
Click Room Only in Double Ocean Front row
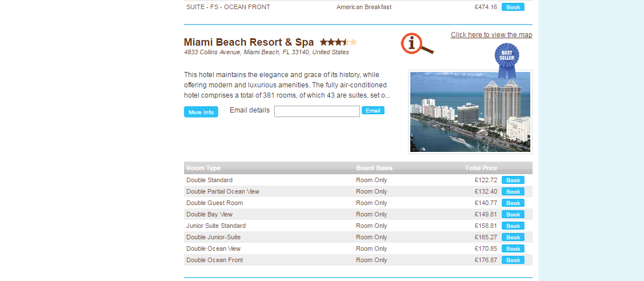(x=371, y=260)
